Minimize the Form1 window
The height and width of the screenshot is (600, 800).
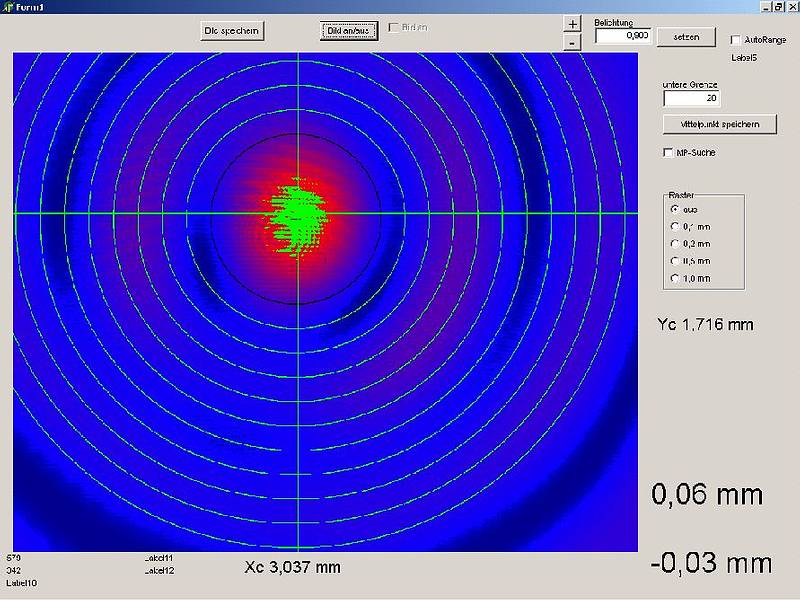pyautogui.click(x=766, y=6)
